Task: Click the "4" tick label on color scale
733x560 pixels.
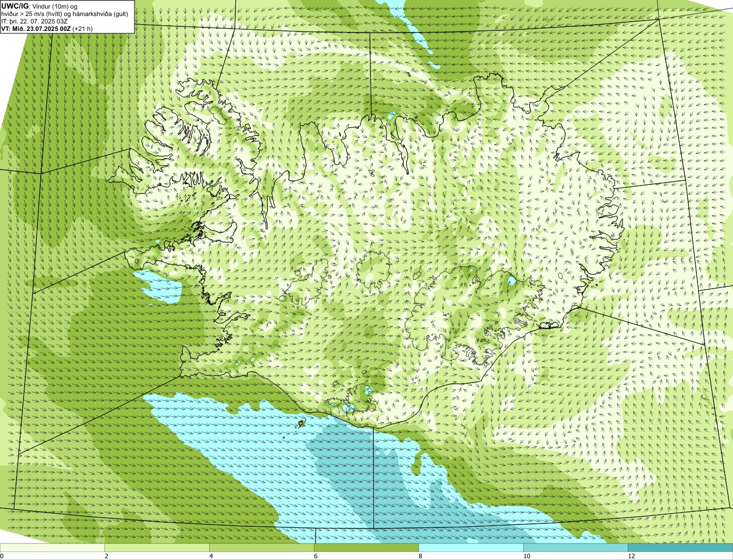Action: [211, 556]
